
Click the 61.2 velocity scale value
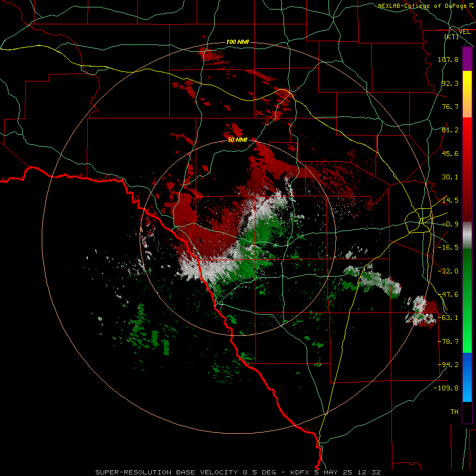pyautogui.click(x=450, y=130)
